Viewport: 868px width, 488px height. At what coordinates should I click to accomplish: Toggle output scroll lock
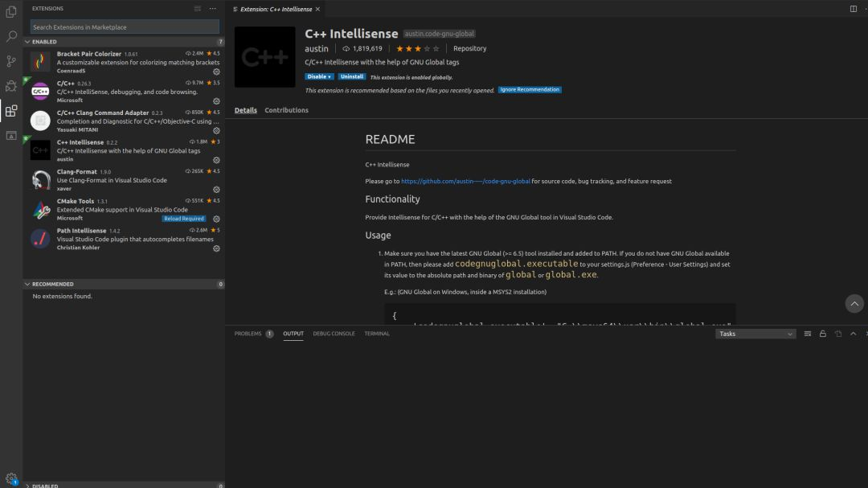pyautogui.click(x=823, y=334)
